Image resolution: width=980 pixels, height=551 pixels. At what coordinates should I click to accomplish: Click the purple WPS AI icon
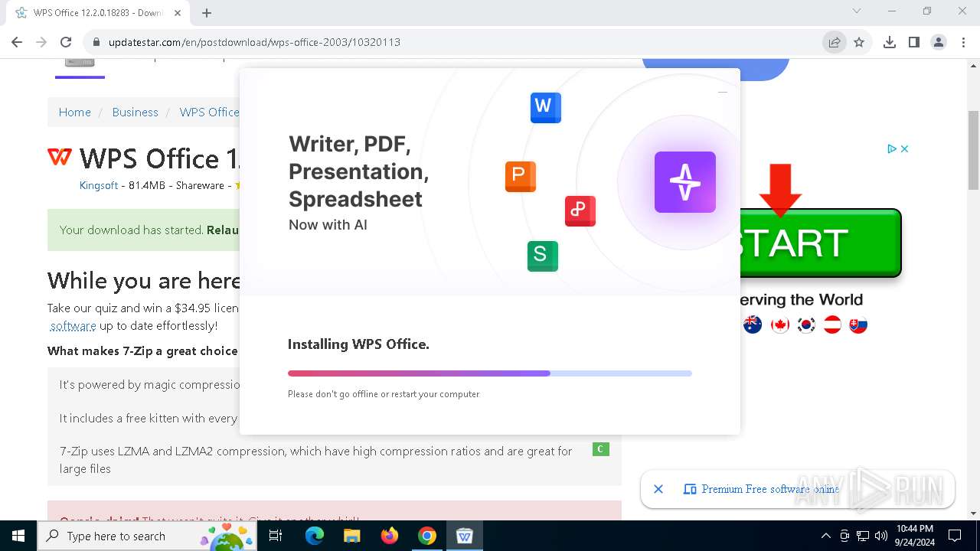[x=684, y=181]
